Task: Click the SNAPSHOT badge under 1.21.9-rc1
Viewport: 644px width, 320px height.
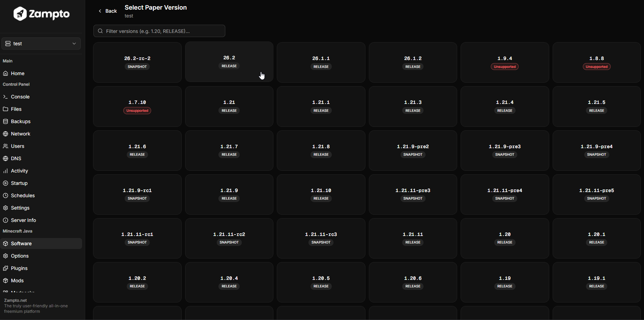Action: (137, 198)
